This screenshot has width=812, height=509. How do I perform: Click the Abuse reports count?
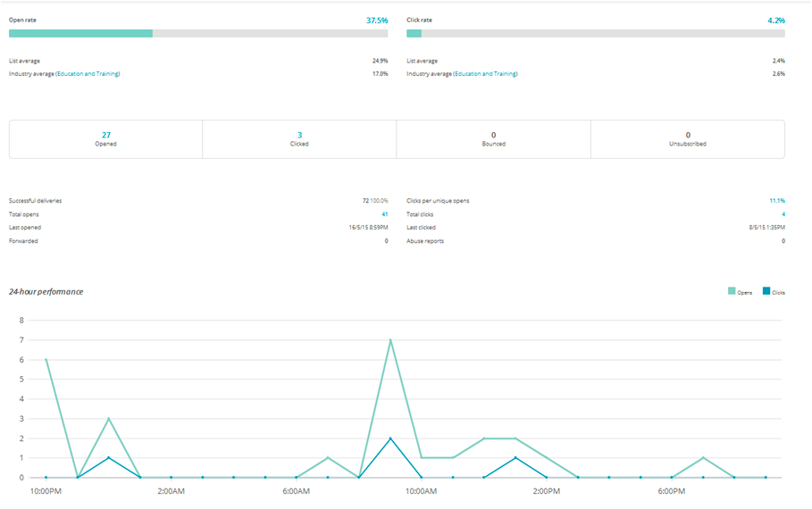point(783,241)
